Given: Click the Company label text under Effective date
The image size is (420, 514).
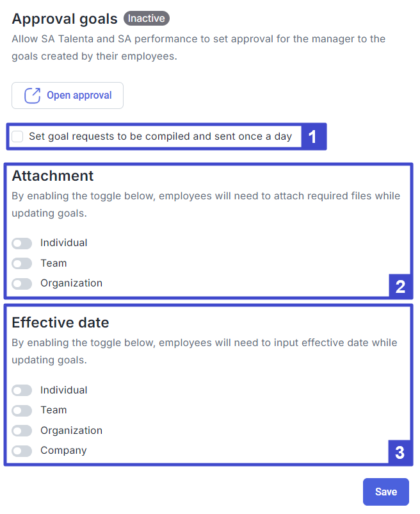Looking at the screenshot, I should (x=63, y=451).
